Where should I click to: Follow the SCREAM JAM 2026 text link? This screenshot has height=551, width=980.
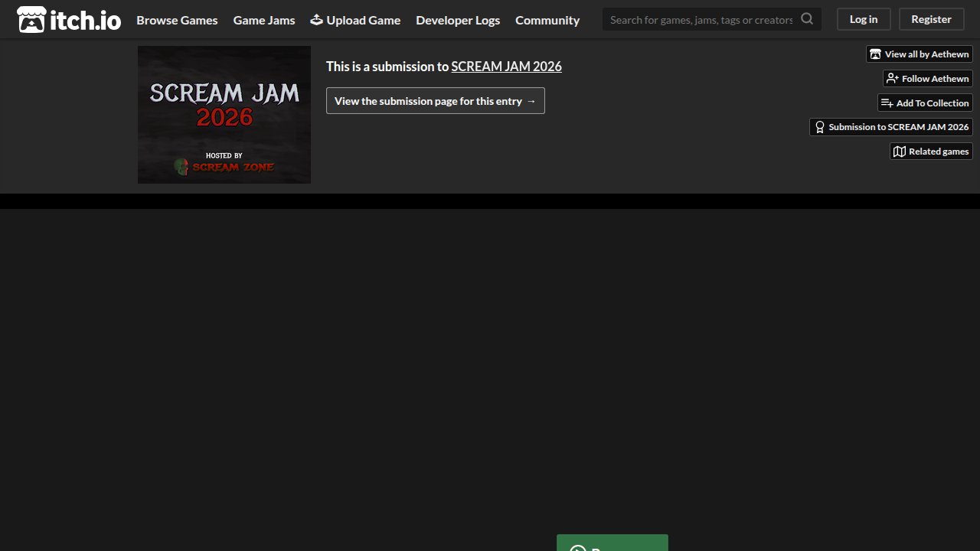point(506,67)
